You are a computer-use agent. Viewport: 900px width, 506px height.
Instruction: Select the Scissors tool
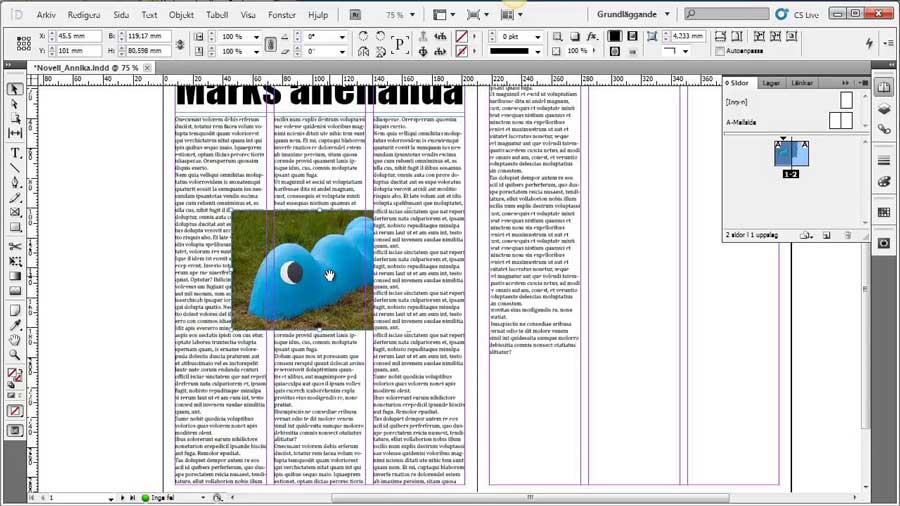(x=15, y=246)
